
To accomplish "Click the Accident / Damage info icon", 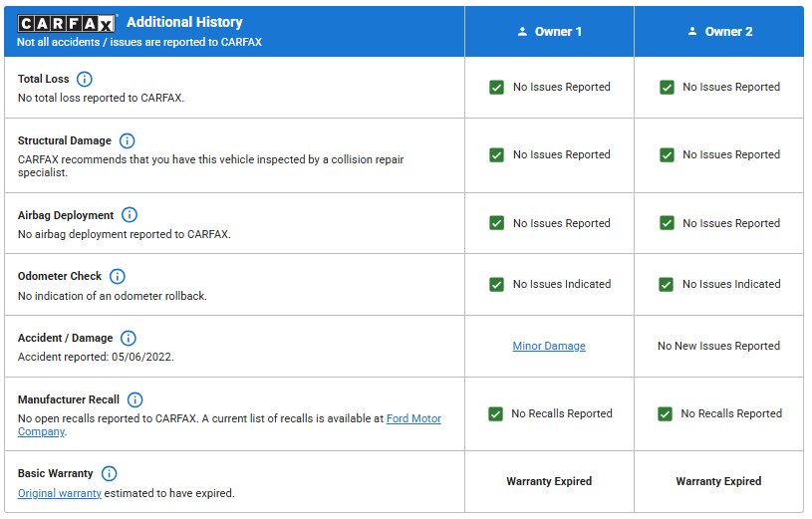I will pyautogui.click(x=129, y=339).
